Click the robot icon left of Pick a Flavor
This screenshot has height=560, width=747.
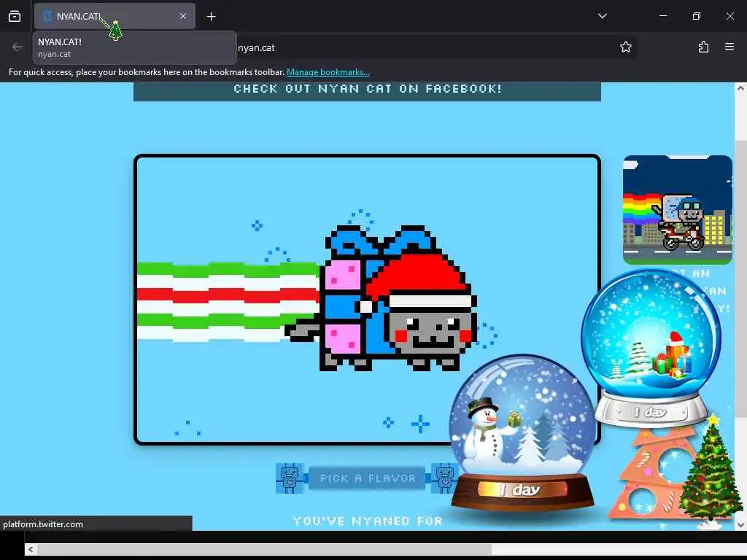click(290, 478)
